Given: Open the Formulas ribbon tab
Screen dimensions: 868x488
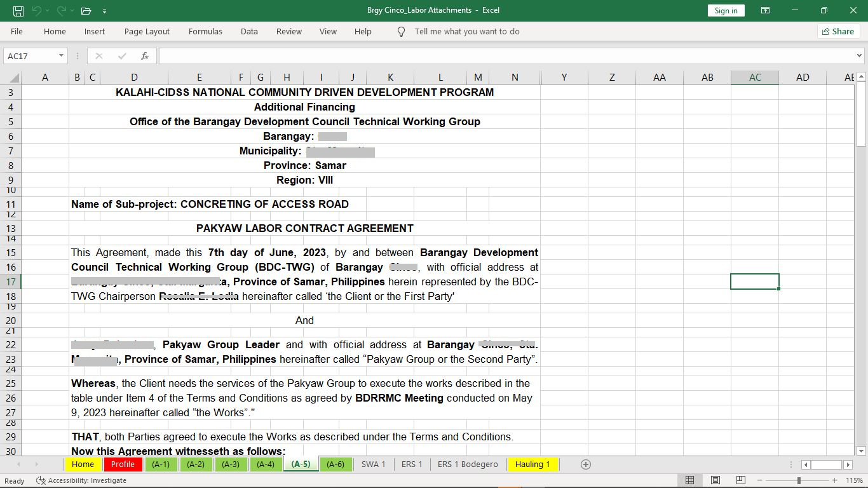Looking at the screenshot, I should 205,31.
